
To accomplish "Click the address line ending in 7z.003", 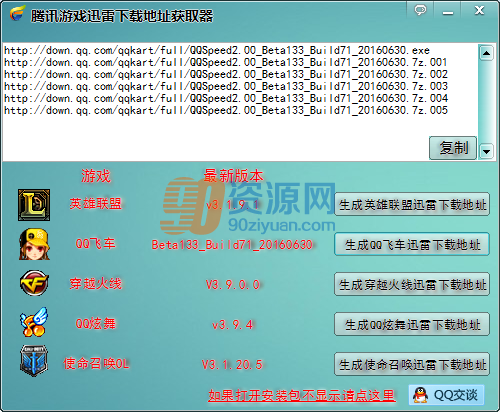I will tap(226, 86).
